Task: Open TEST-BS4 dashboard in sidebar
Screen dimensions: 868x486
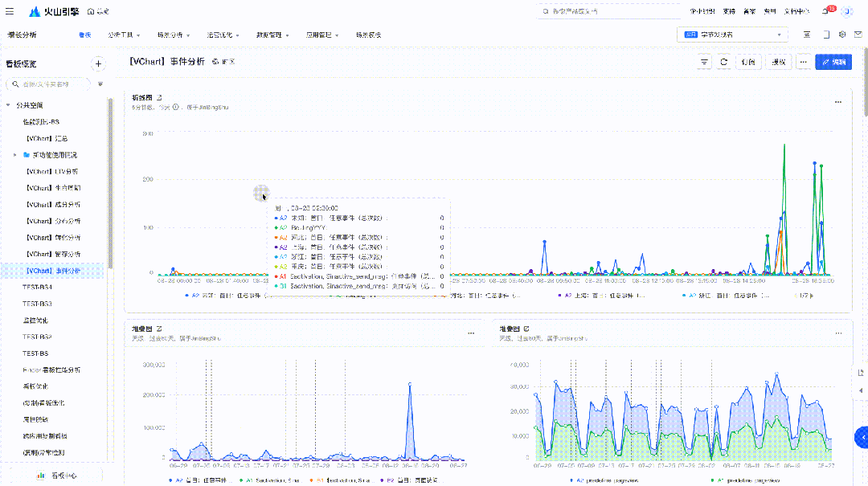Action: click(37, 288)
